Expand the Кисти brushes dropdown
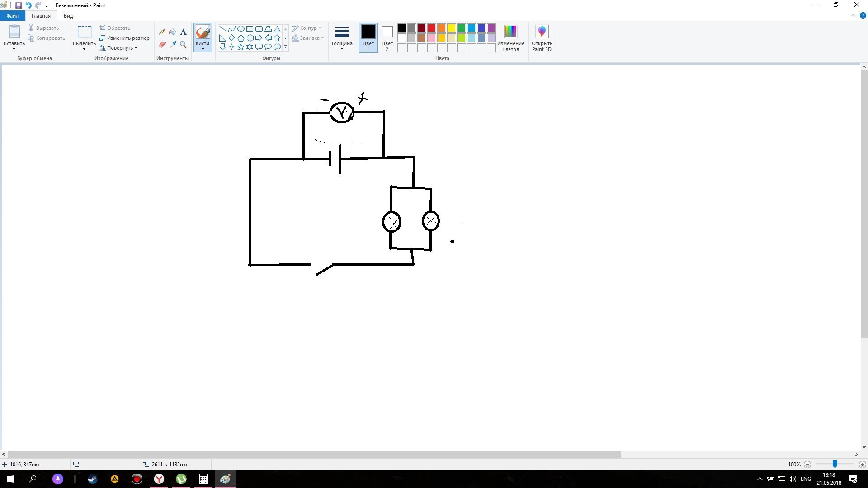 click(x=203, y=47)
